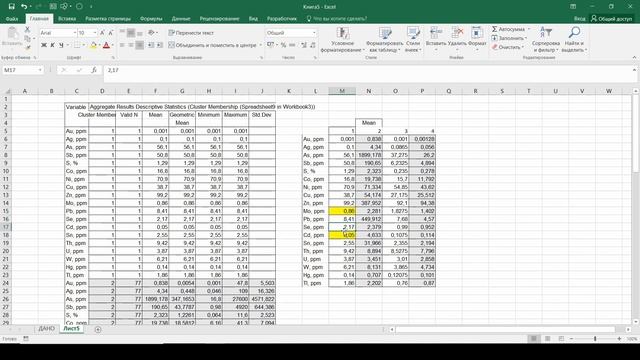Add a new sheet with plus button
The image size is (640, 360).
(x=98, y=329)
